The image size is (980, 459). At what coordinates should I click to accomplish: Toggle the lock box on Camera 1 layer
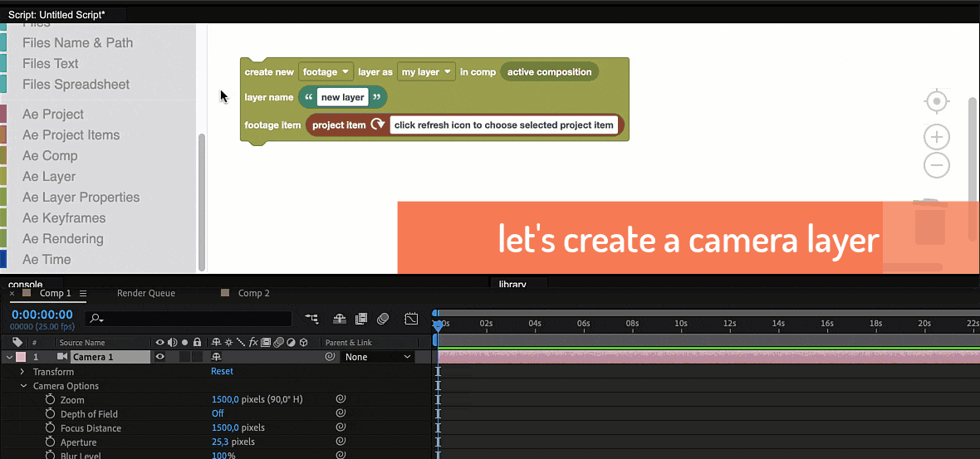197,357
